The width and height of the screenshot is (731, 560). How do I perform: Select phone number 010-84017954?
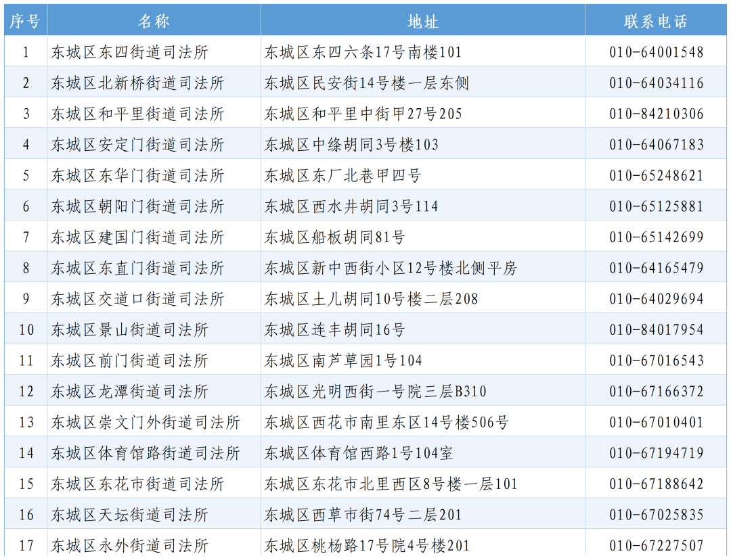tap(656, 330)
